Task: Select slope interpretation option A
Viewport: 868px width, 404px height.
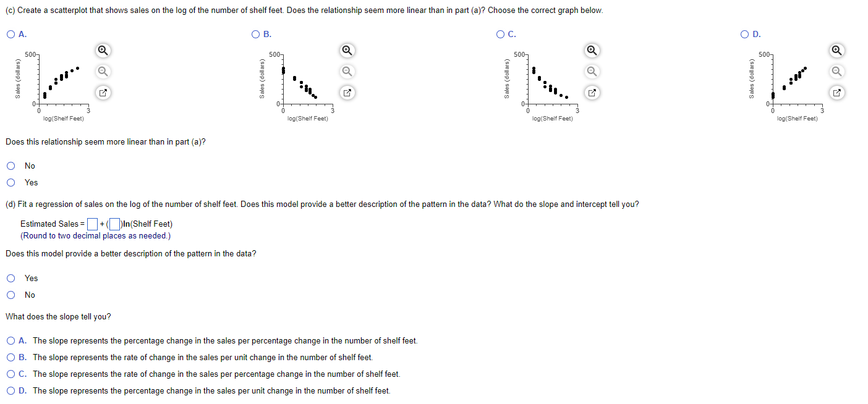Action: click(11, 340)
